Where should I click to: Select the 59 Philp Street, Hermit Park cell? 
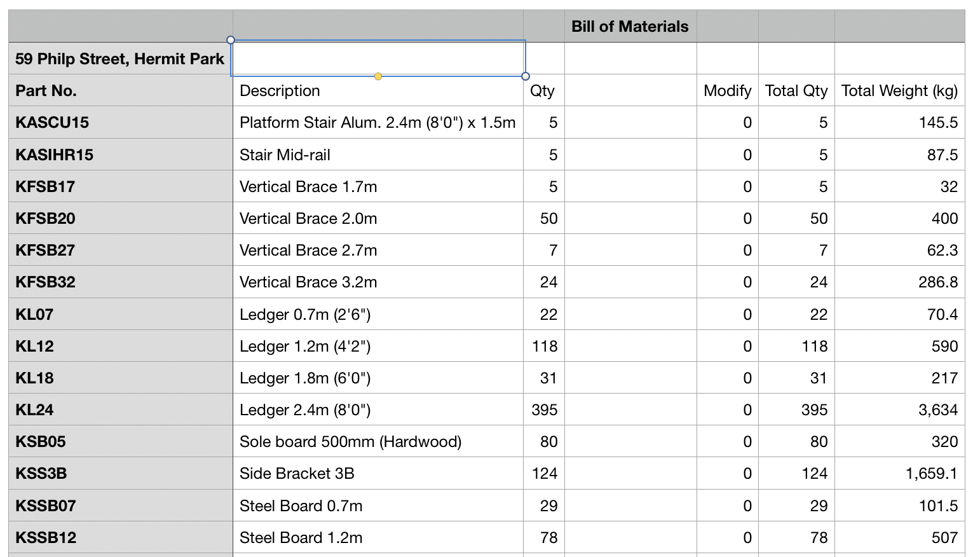tap(121, 58)
